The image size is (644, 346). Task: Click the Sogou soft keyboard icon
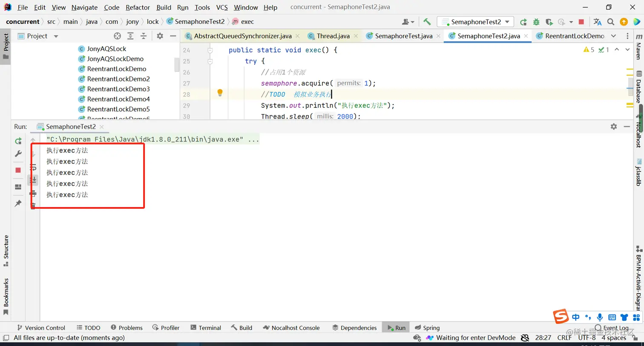point(612,317)
